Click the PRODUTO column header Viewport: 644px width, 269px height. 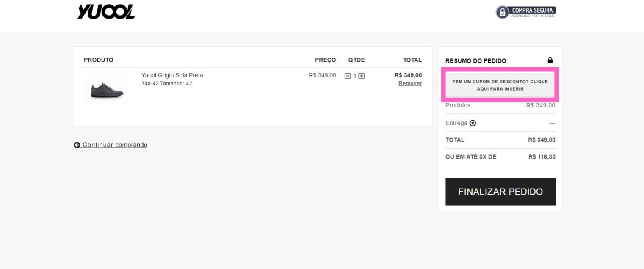coord(99,60)
